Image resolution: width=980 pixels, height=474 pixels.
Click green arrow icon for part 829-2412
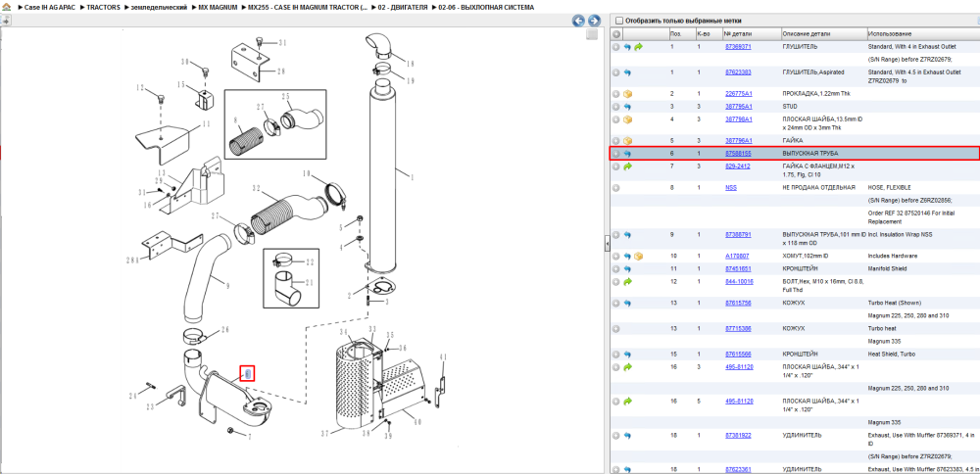627,166
